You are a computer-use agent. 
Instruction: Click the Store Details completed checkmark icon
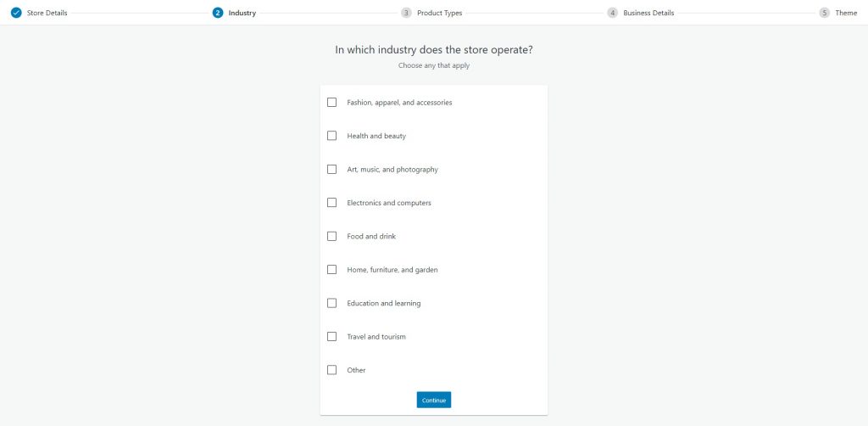coord(16,13)
